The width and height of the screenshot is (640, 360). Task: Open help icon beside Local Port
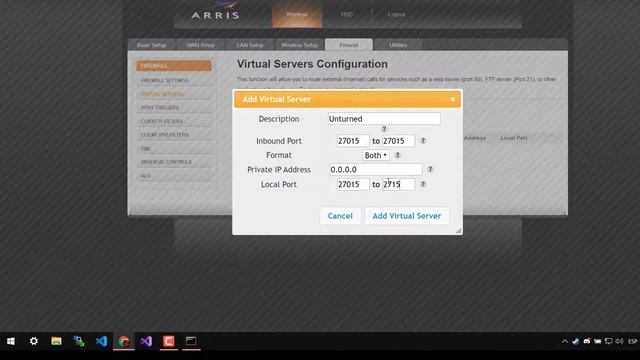423,184
